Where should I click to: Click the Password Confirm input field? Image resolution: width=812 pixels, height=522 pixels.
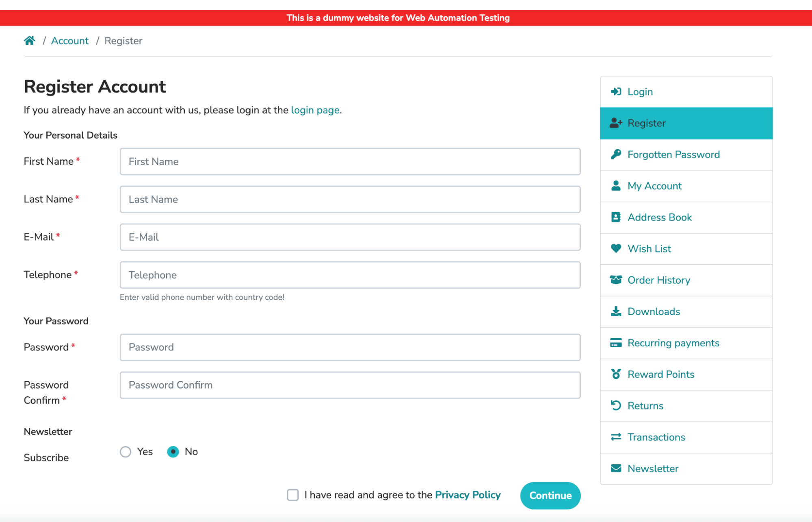point(350,385)
